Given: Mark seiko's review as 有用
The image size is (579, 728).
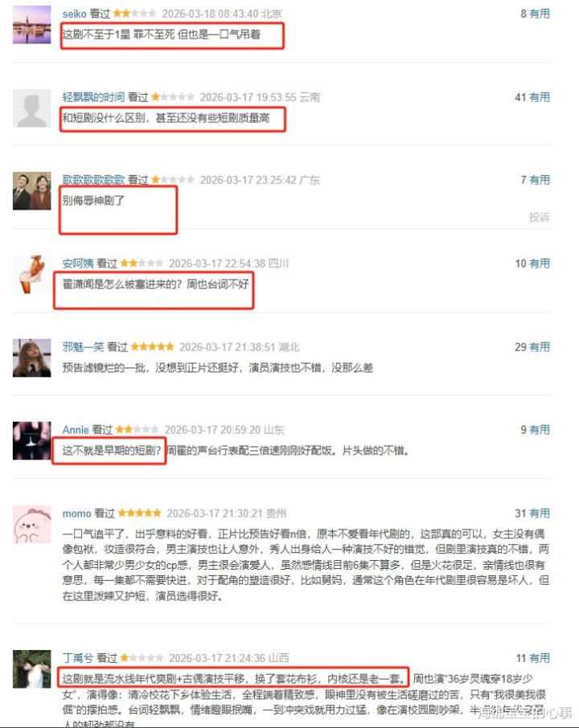Looking at the screenshot, I should pos(540,14).
